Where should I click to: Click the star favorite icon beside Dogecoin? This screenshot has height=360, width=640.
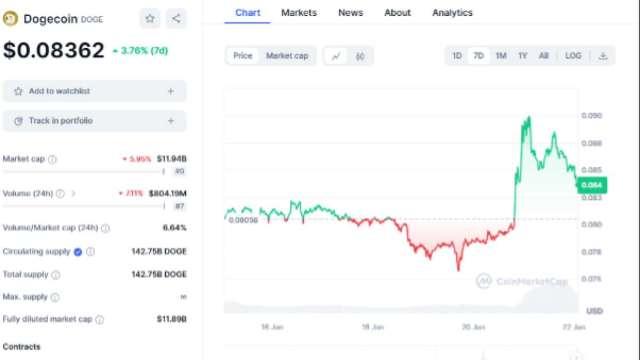[150, 18]
